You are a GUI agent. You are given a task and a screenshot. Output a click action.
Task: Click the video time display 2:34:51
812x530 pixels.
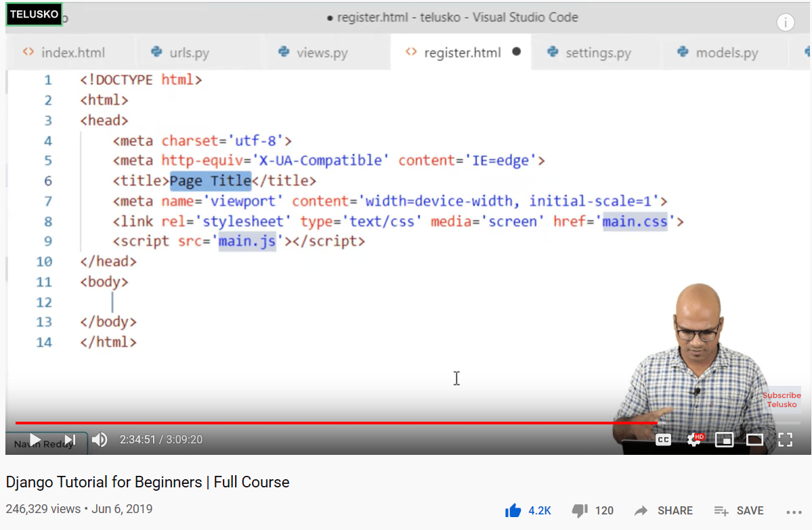137,439
